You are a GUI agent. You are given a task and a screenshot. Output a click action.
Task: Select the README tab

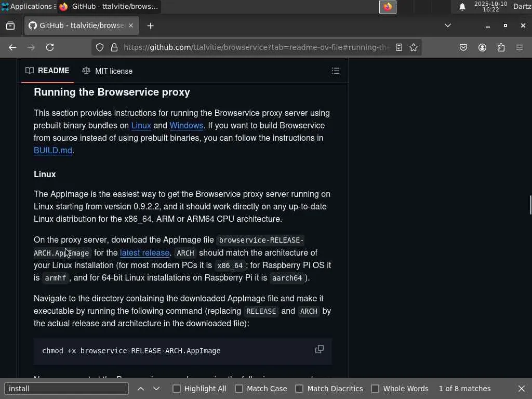point(47,71)
